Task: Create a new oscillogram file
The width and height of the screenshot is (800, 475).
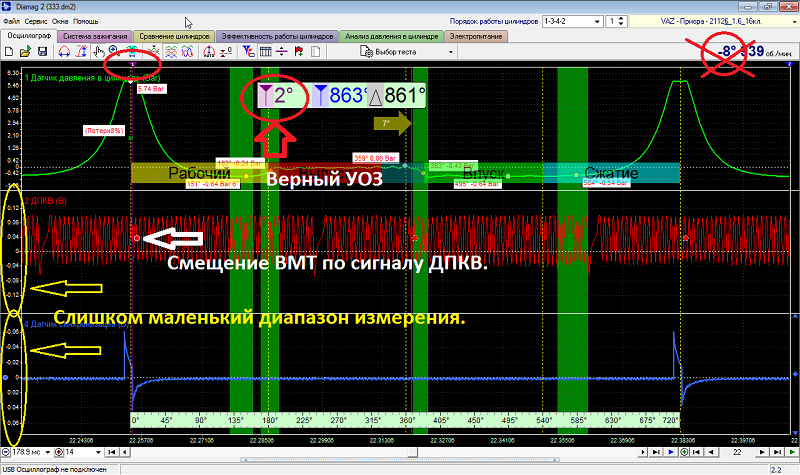Action: (9, 52)
